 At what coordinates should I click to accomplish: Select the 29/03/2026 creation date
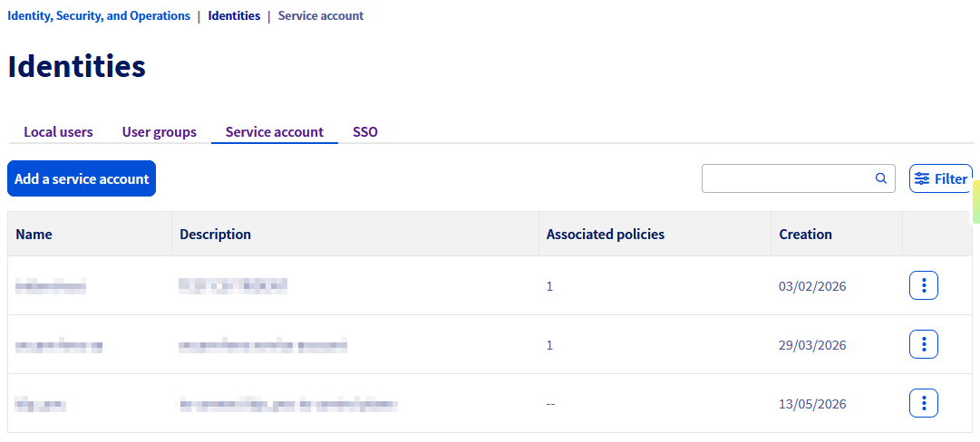point(812,344)
